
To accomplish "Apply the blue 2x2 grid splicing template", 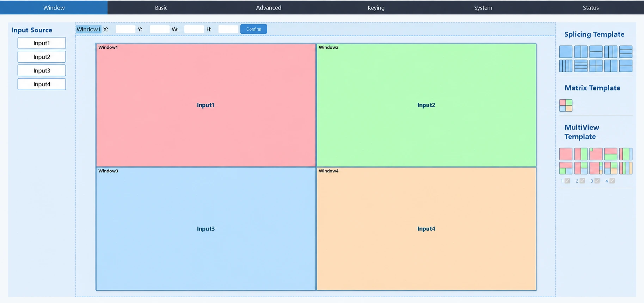I will 596,66.
